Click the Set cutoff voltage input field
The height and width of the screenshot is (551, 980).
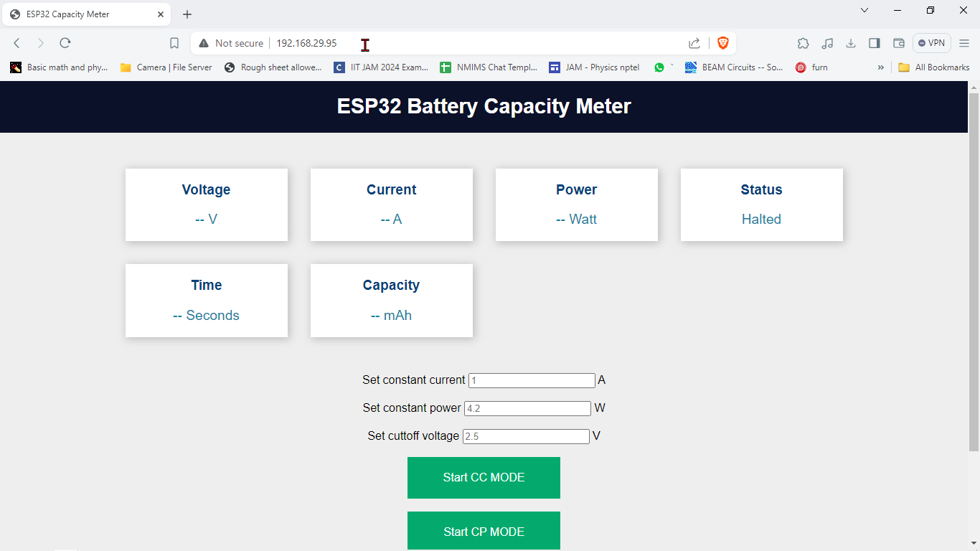(x=526, y=436)
